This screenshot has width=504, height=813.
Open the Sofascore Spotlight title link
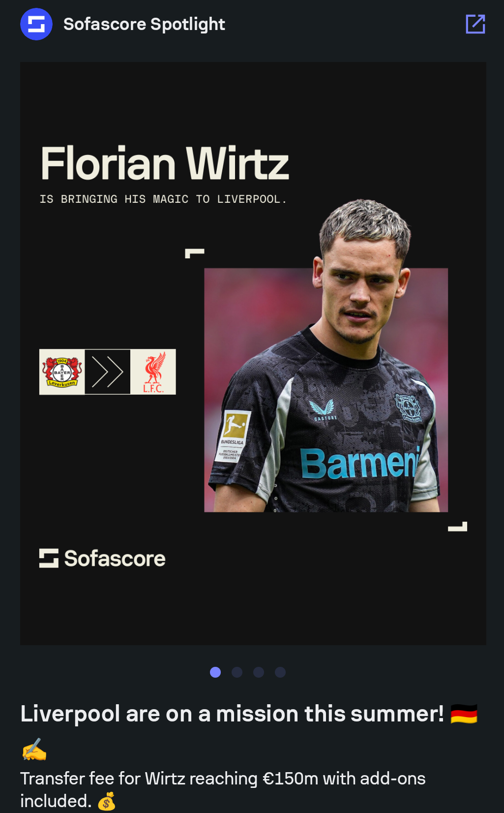point(144,24)
